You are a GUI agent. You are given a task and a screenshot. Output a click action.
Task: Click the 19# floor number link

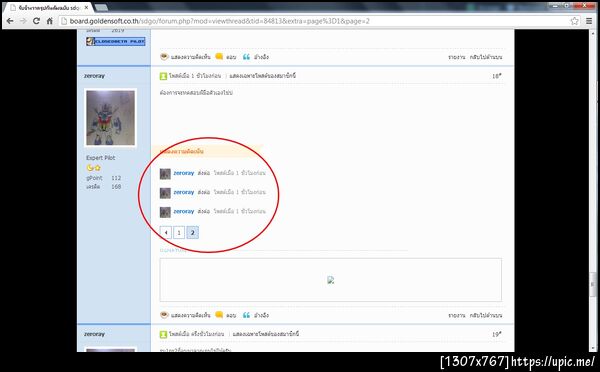pyautogui.click(x=497, y=334)
